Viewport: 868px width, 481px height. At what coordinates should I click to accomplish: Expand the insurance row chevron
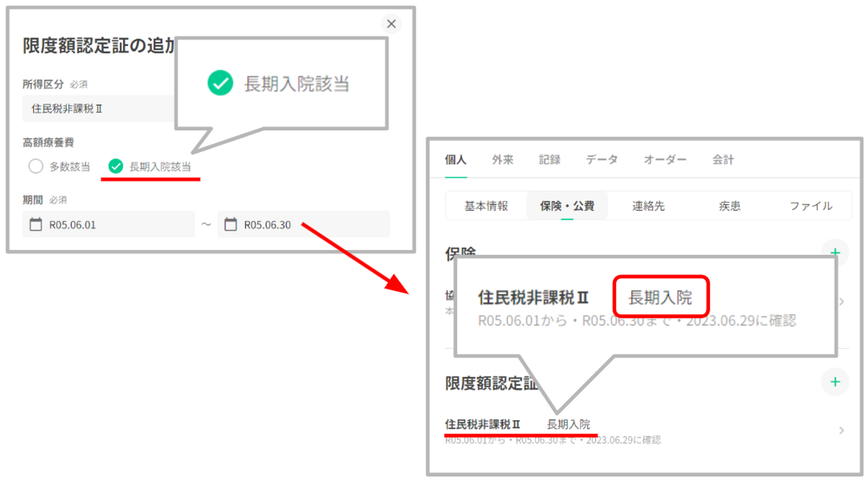click(842, 301)
